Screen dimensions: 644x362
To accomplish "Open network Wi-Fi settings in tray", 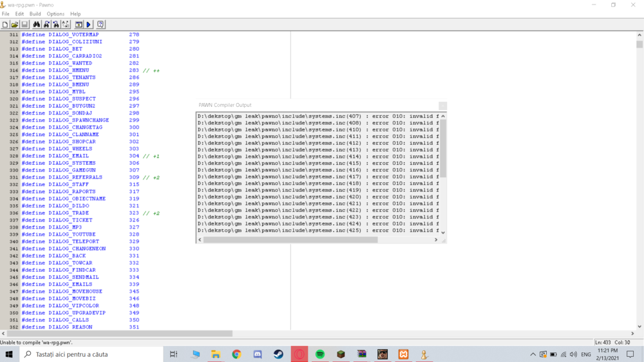I will coord(563,354).
